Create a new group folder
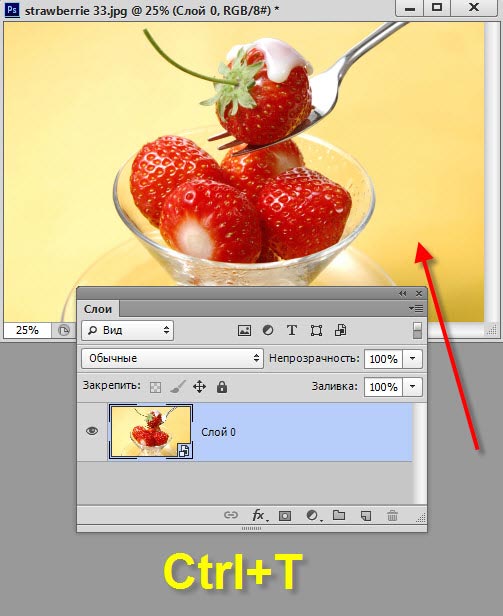The width and height of the screenshot is (503, 616). coord(339,515)
